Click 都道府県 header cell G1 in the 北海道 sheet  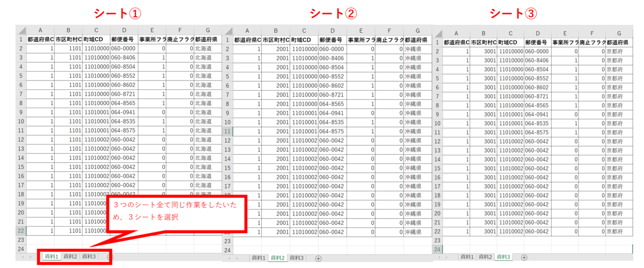click(x=208, y=39)
